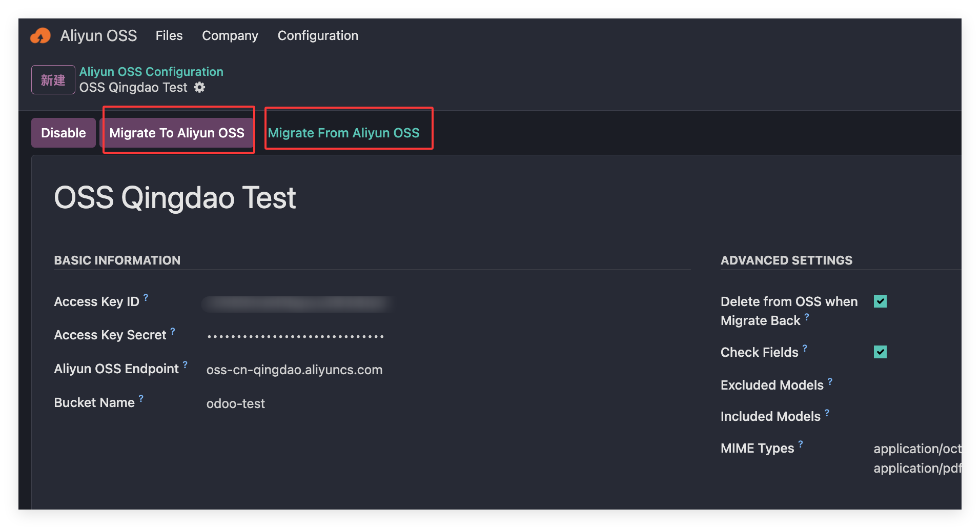Click the help icon beside Excluded Models
980x528 pixels.
(x=830, y=381)
